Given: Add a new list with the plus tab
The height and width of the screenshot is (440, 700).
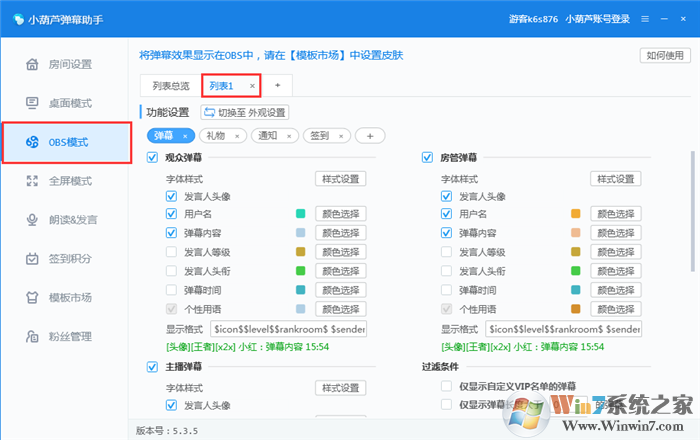Looking at the screenshot, I should (277, 86).
